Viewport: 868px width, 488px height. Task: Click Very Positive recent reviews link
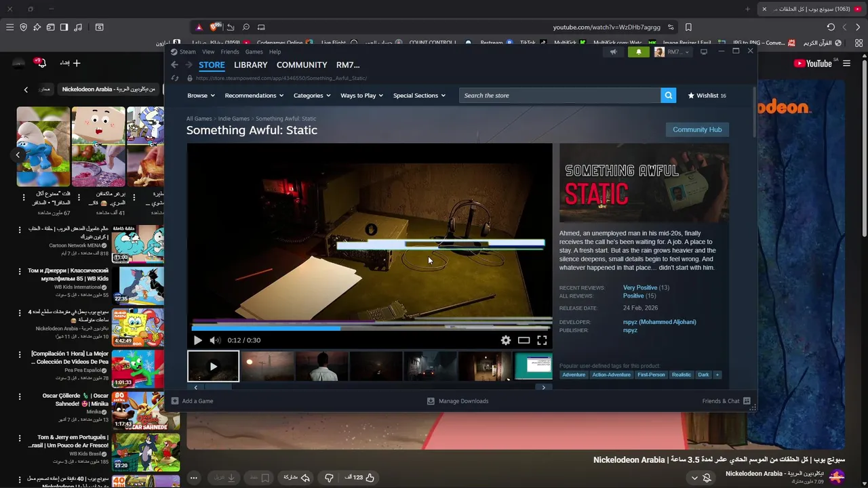(640, 287)
